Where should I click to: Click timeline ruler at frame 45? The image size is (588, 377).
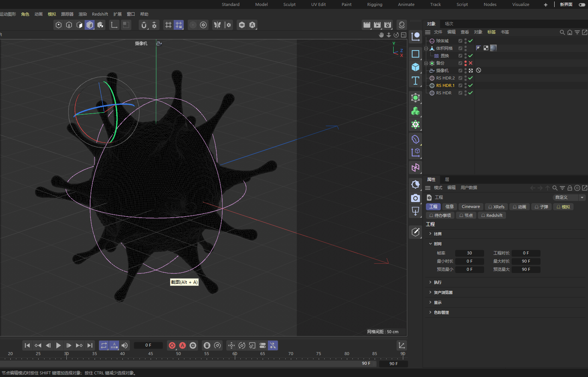tap(150, 355)
